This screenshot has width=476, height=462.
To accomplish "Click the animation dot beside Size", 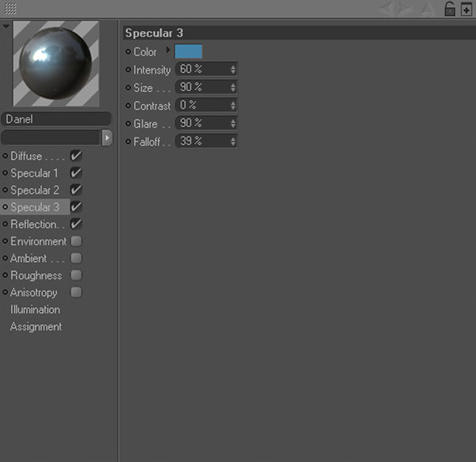I will [x=128, y=88].
